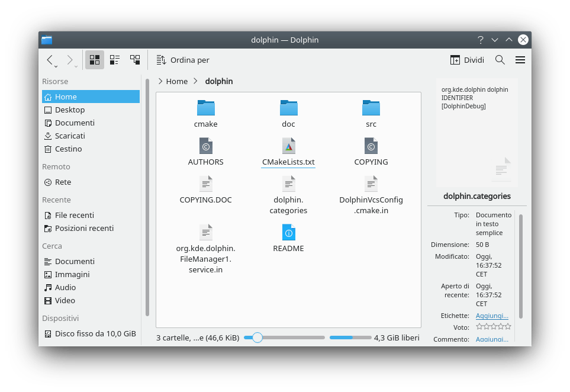
Task: Open the hamburger control menu
Action: [520, 60]
